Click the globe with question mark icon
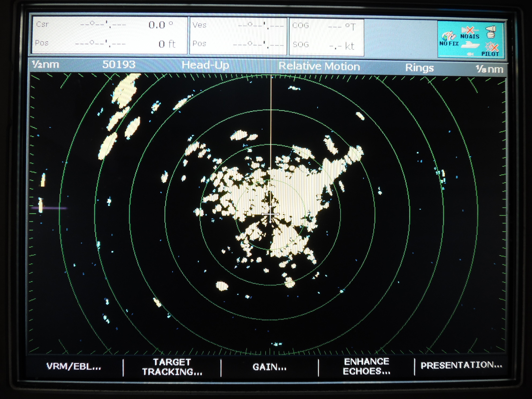Viewport: 532px width, 399px height. [448, 35]
